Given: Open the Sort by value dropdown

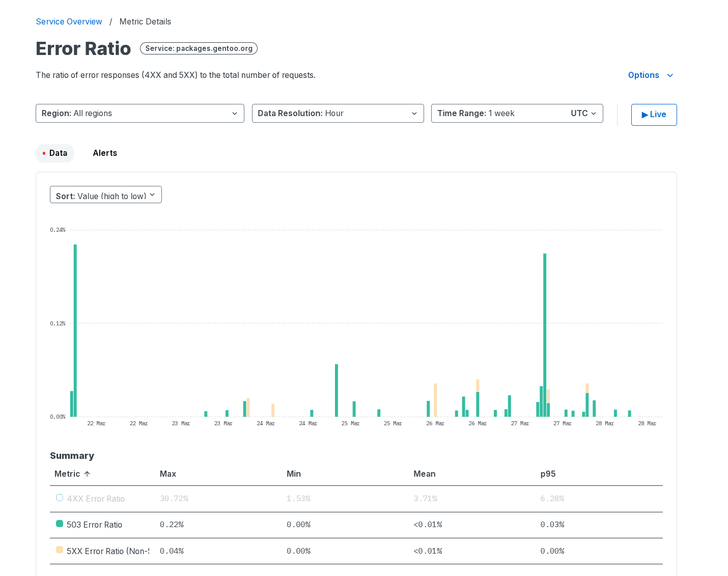Looking at the screenshot, I should point(105,195).
